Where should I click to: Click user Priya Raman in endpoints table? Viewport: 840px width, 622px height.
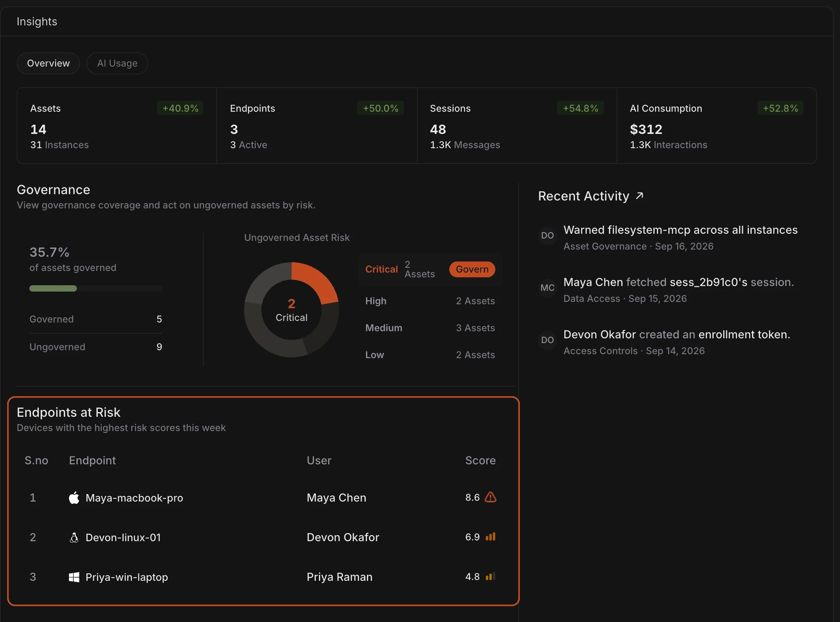340,577
